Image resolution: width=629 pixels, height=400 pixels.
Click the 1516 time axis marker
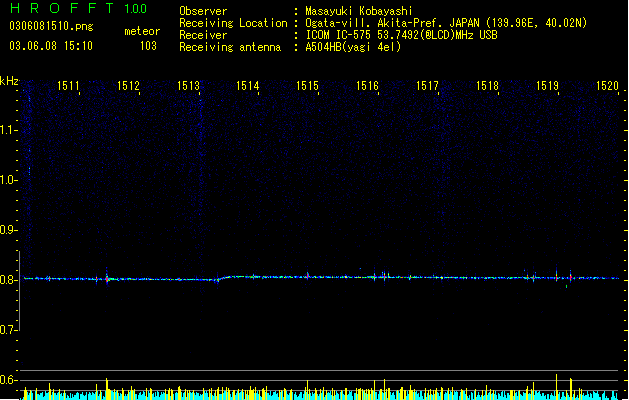tap(367, 86)
